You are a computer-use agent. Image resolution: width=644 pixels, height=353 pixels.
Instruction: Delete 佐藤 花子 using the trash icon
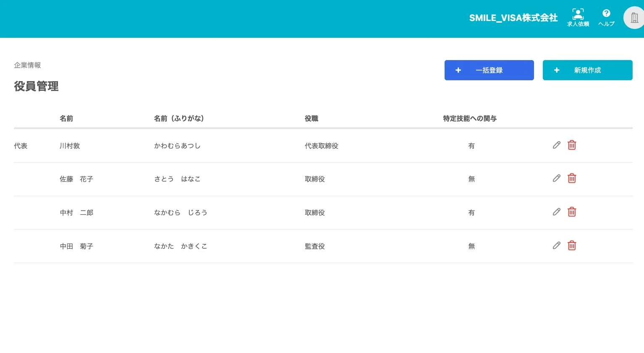tap(571, 178)
